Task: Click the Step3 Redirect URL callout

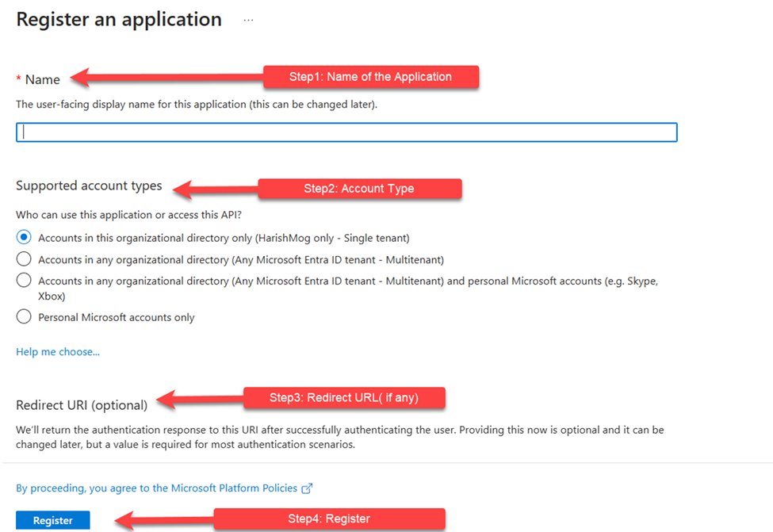Action: tap(343, 398)
